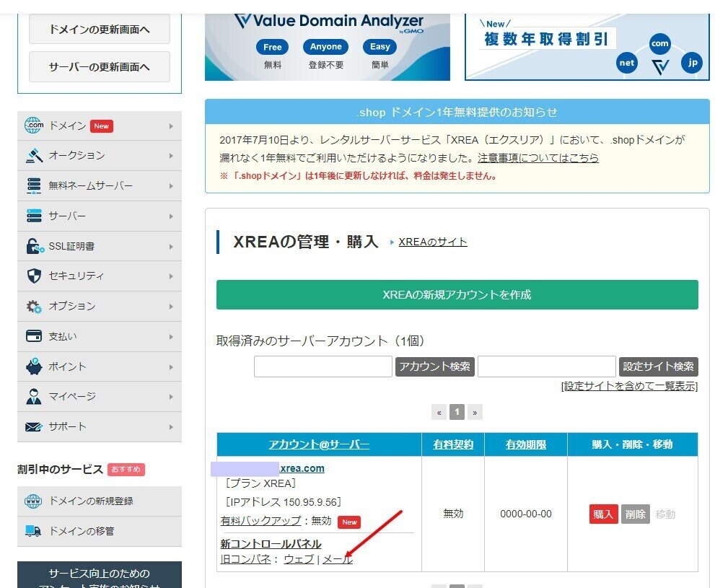This screenshot has width=715, height=588.
Task: Click the truck icon for domain transfer
Action: tap(33, 531)
